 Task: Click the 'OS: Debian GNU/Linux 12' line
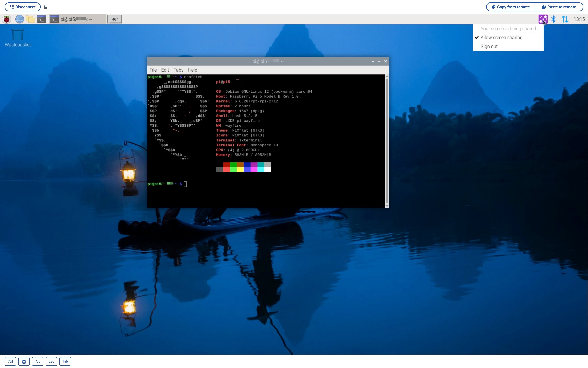264,92
